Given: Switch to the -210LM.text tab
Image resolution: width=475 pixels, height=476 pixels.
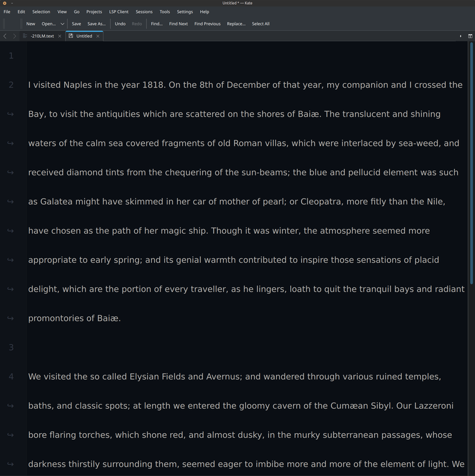Looking at the screenshot, I should click(x=42, y=36).
